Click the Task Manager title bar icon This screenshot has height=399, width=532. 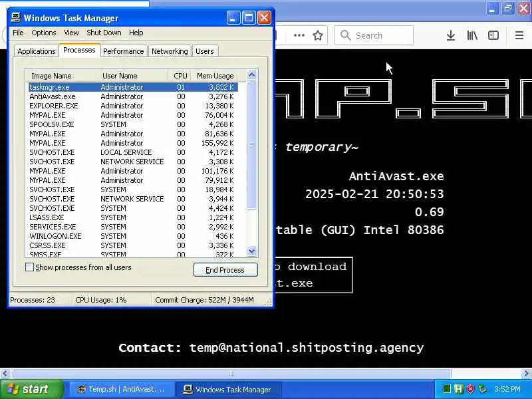pyautogui.click(x=15, y=17)
